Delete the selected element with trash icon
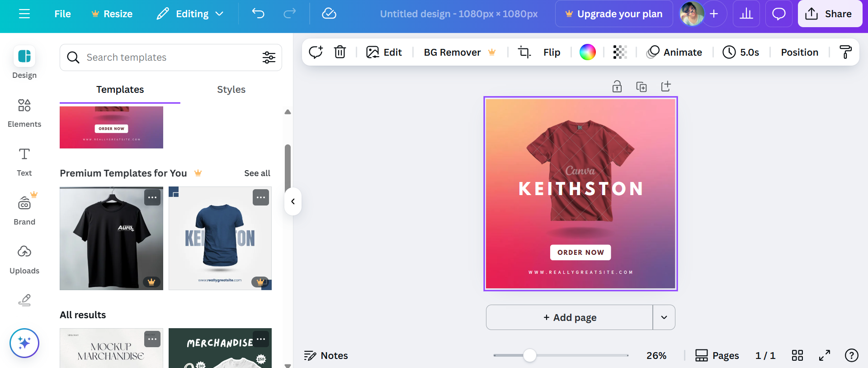Viewport: 868px width, 368px height. [340, 52]
